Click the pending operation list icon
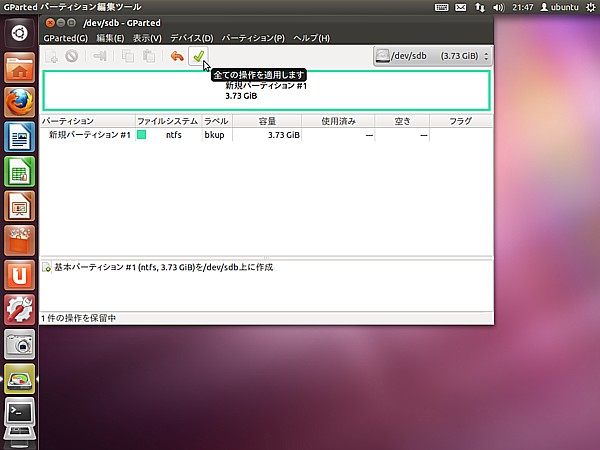This screenshot has height=450, width=600. coord(46,267)
